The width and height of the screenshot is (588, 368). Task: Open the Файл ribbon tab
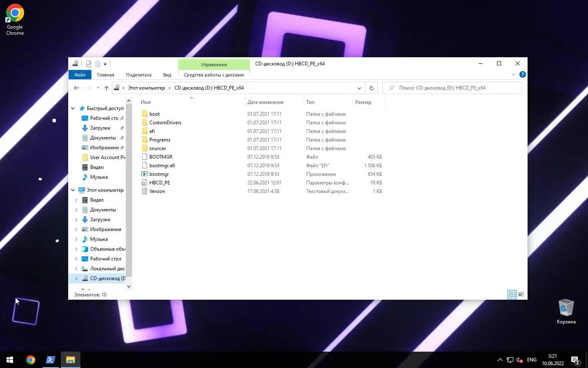(80, 75)
